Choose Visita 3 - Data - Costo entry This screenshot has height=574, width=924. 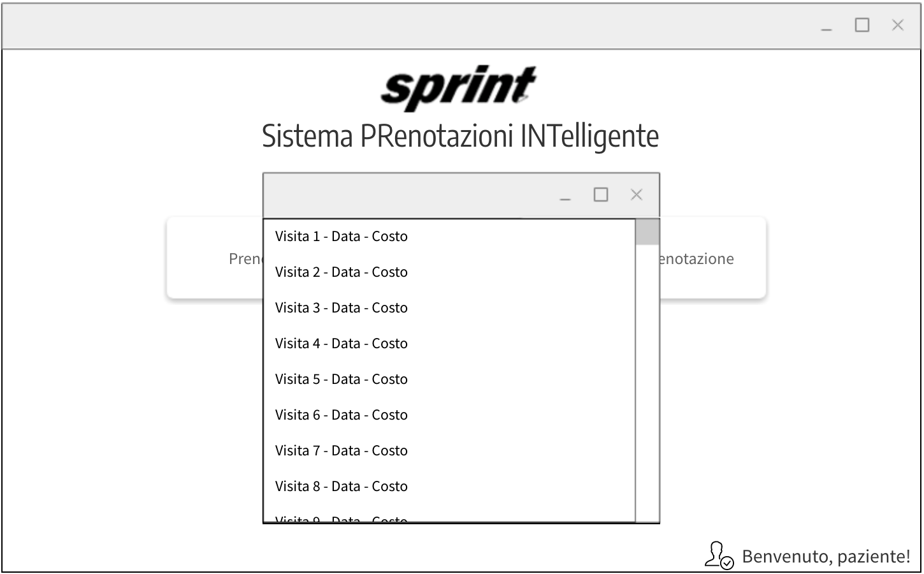click(341, 308)
